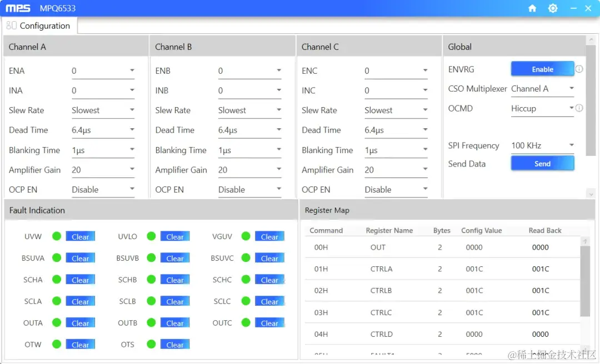Clear the SCLA fault
Image resolution: width=600 pixels, height=364 pixels.
tap(81, 301)
